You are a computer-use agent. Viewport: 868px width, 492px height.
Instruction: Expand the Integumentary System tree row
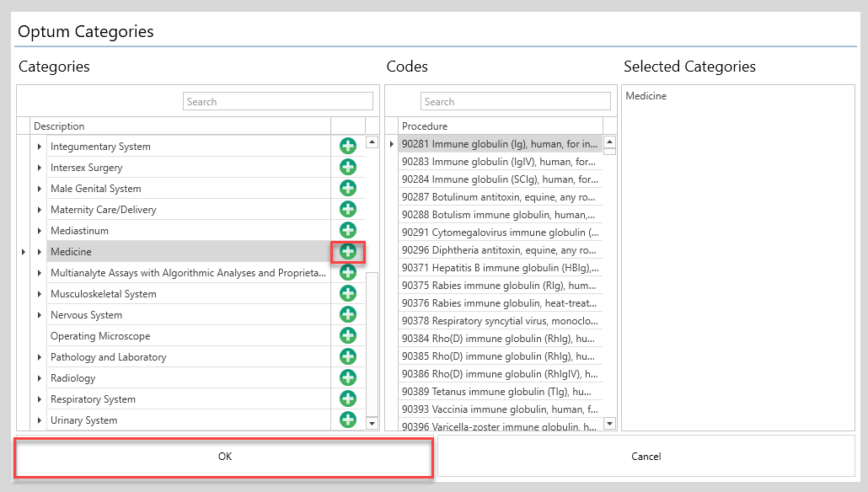[x=40, y=147]
